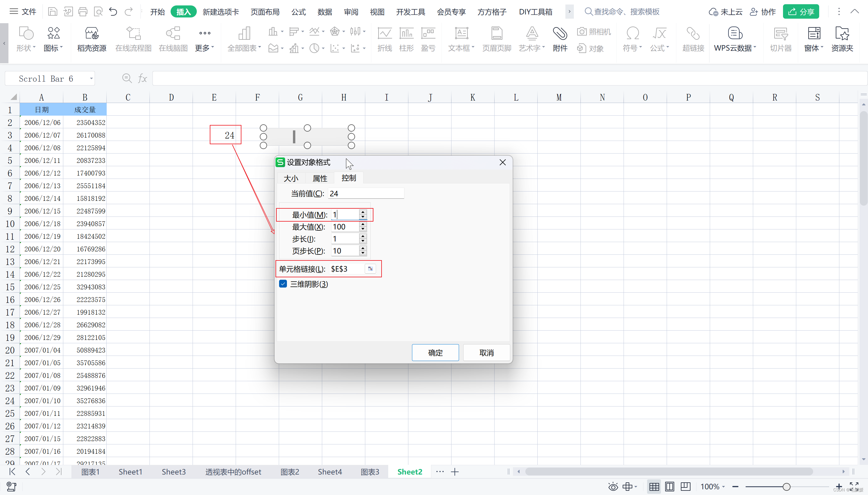Screen dimensions: 868x495
Task: Click the fx insert function icon
Action: [x=143, y=79]
